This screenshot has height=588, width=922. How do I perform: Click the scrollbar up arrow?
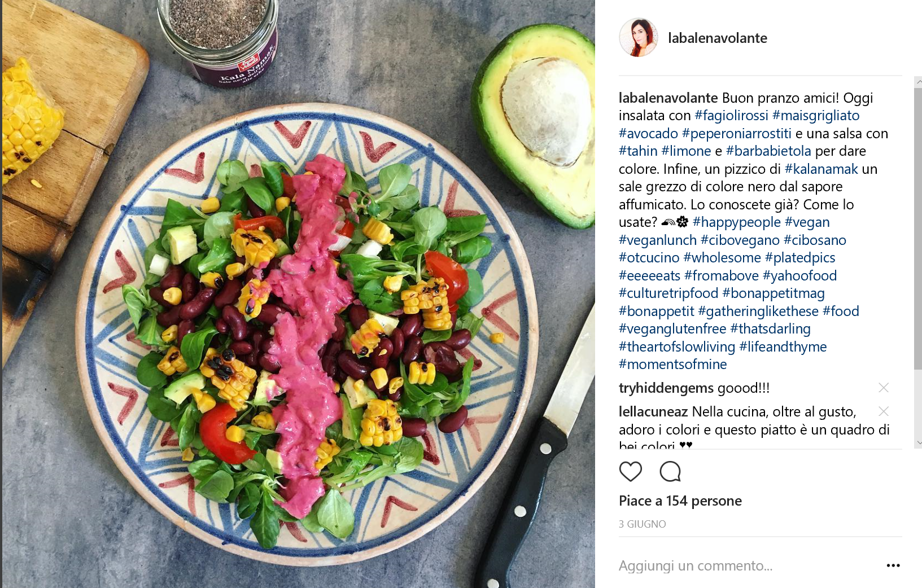tap(918, 82)
